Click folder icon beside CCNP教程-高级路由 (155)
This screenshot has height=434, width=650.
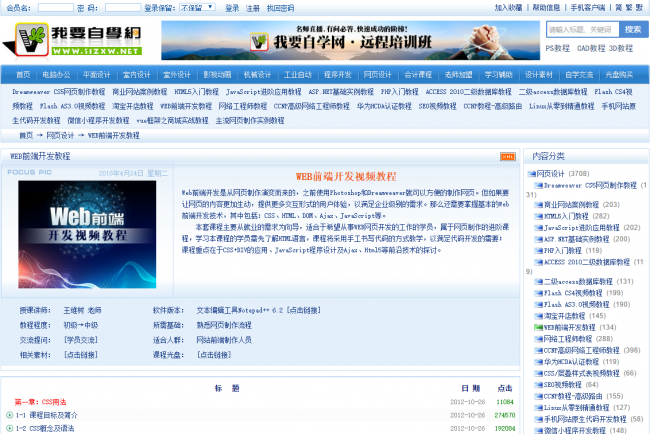pos(538,396)
